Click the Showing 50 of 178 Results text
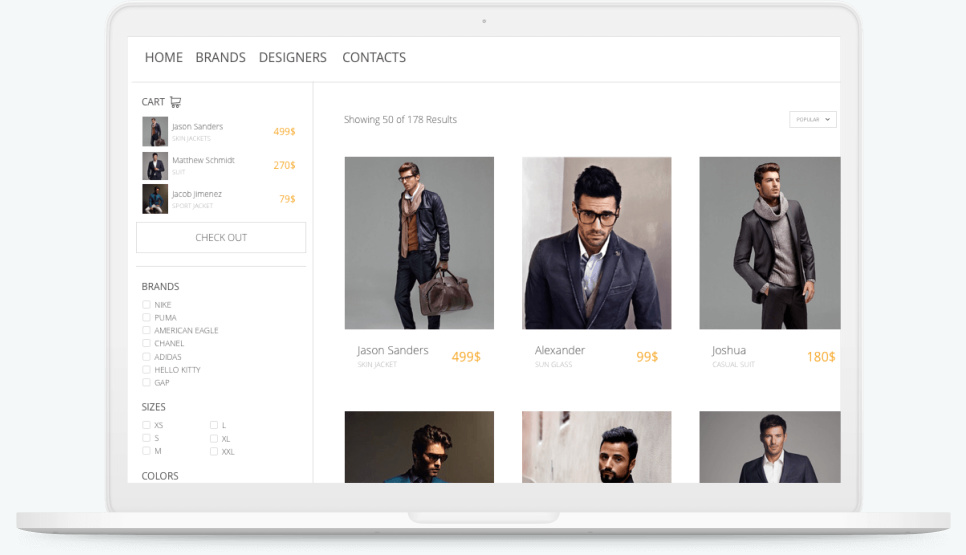This screenshot has width=966, height=555. 400,120
